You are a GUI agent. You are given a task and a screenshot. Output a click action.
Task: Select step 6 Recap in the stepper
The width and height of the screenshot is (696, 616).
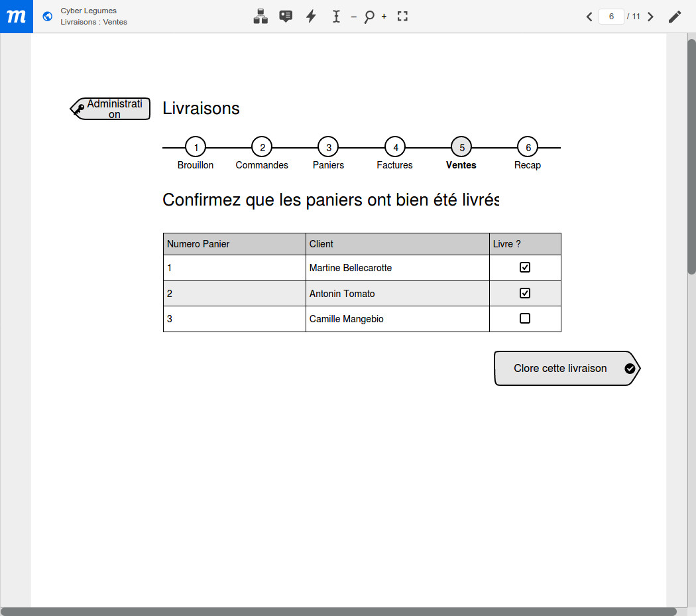click(528, 147)
